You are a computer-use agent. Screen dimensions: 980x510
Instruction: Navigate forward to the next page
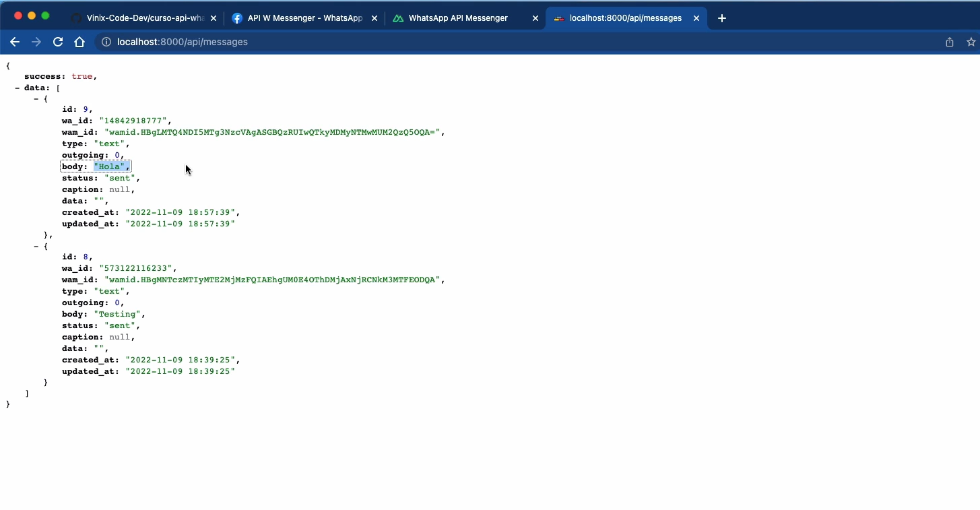36,42
